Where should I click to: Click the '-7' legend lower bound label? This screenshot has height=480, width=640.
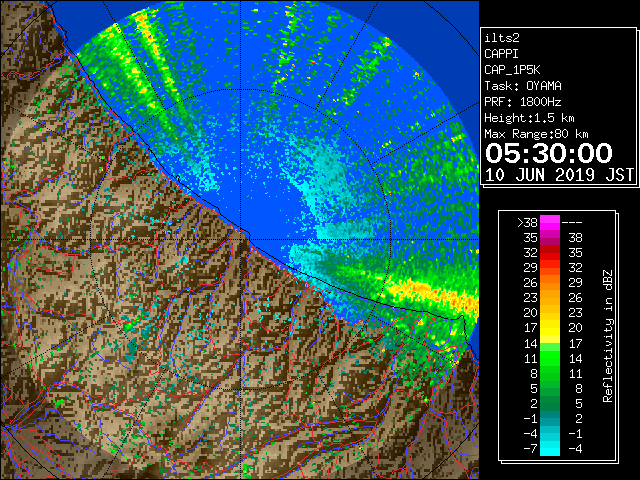click(530, 449)
